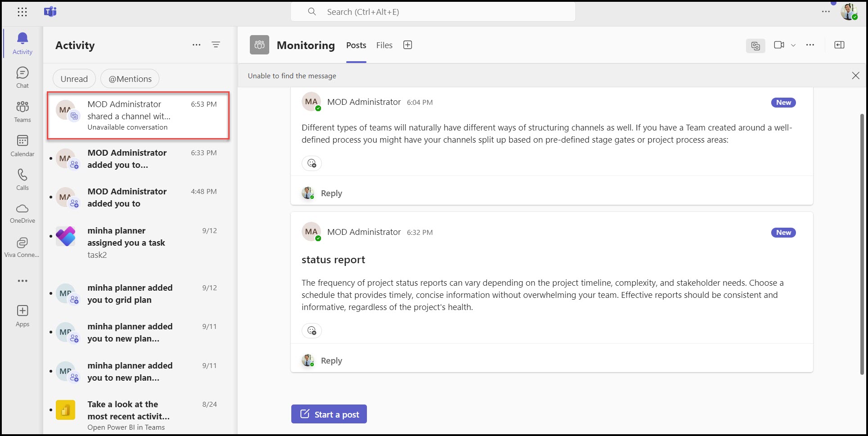The width and height of the screenshot is (868, 436).
Task: Open the Chat section in sidebar
Action: click(x=22, y=77)
